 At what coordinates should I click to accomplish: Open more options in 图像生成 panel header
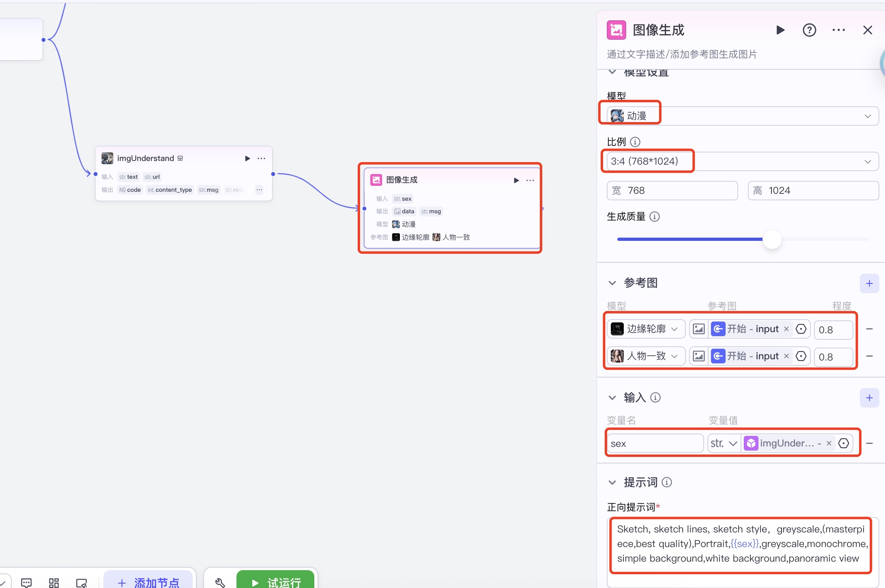pos(838,30)
